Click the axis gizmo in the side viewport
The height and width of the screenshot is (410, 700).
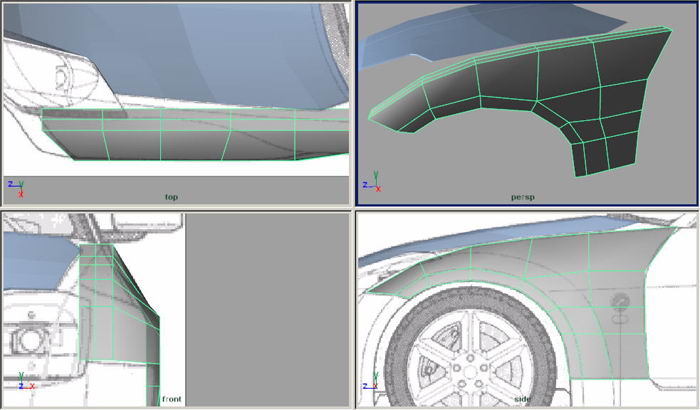click(369, 384)
